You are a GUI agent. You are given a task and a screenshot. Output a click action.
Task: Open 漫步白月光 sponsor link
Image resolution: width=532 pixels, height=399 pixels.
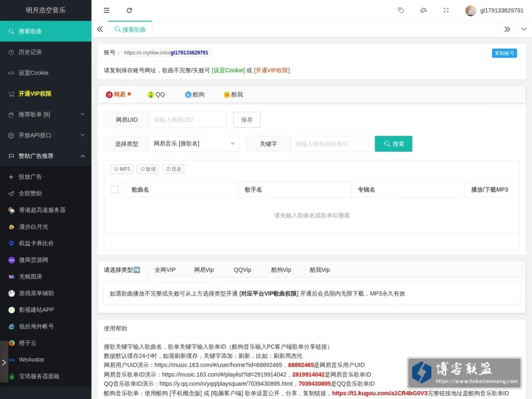pos(46,227)
